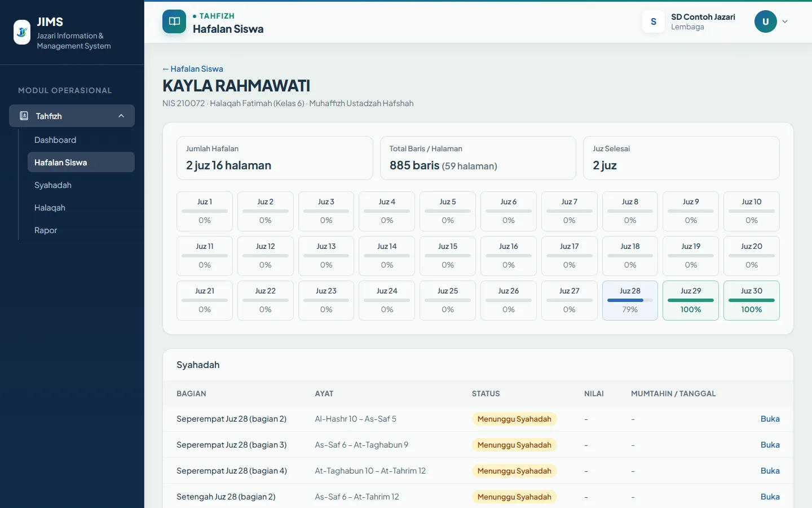
Task: Click the SD Contoh Jazari institution name
Action: (x=703, y=17)
